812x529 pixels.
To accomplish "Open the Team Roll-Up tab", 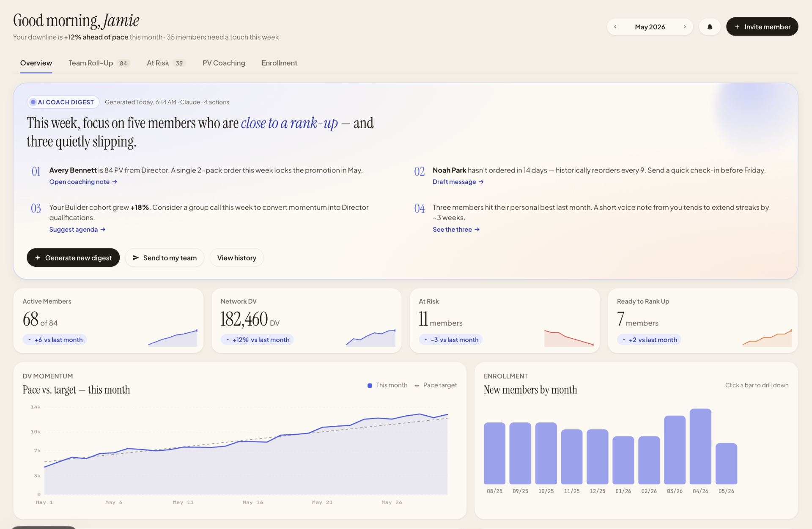I will 99,63.
